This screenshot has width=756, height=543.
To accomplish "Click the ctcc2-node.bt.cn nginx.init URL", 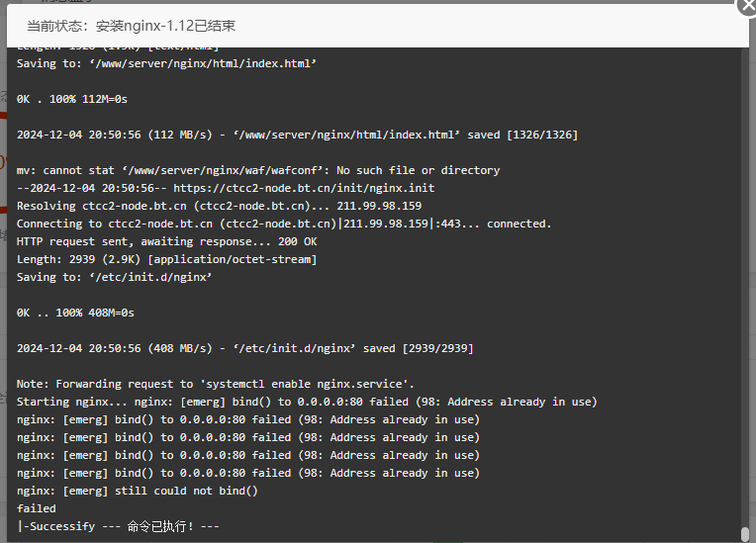I will (304, 188).
